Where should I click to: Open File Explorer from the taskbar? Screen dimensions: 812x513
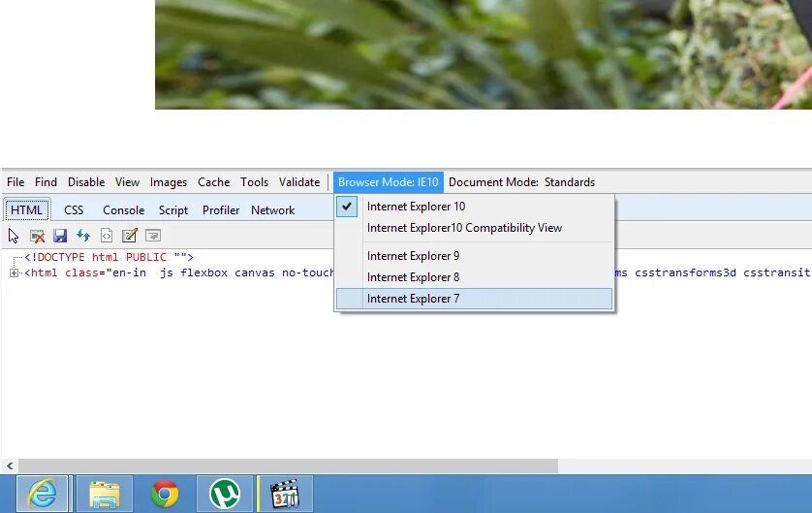point(105,494)
